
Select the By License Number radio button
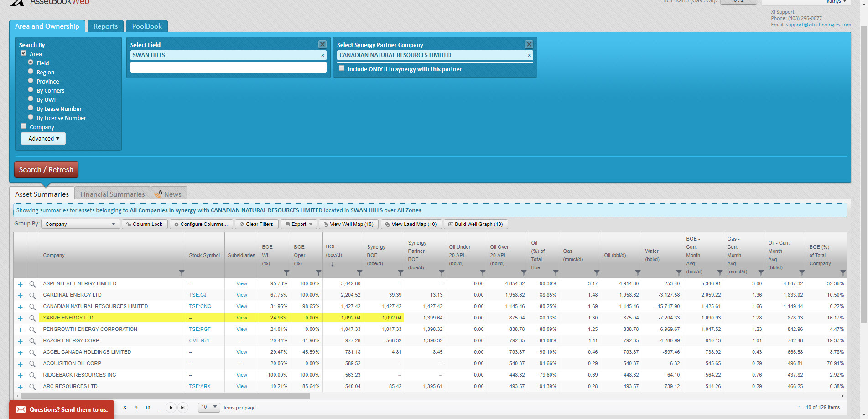click(31, 117)
